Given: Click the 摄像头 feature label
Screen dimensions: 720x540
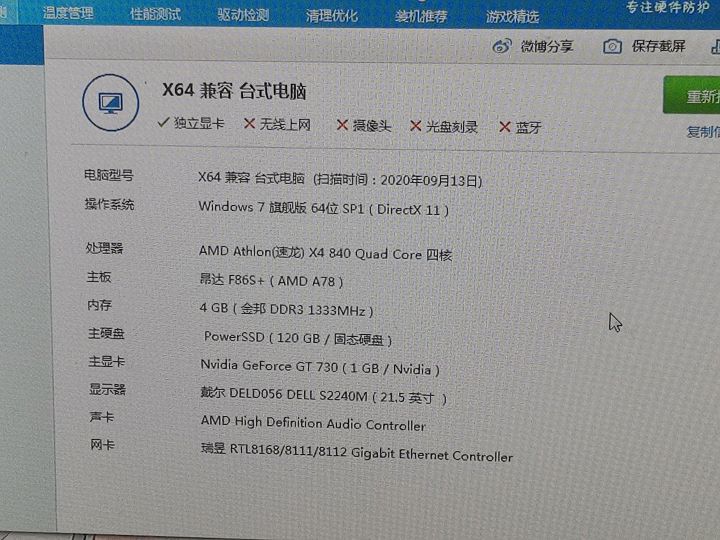Looking at the screenshot, I should (372, 125).
